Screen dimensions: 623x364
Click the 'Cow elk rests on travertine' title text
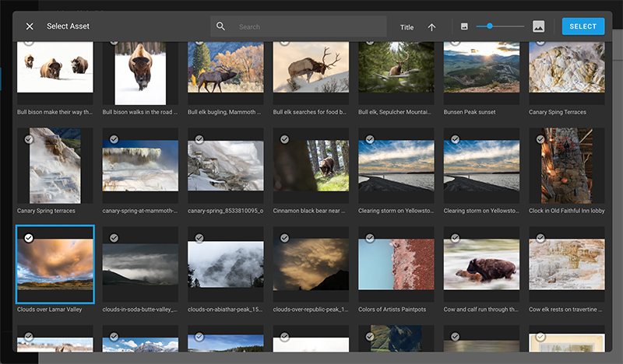coord(565,310)
